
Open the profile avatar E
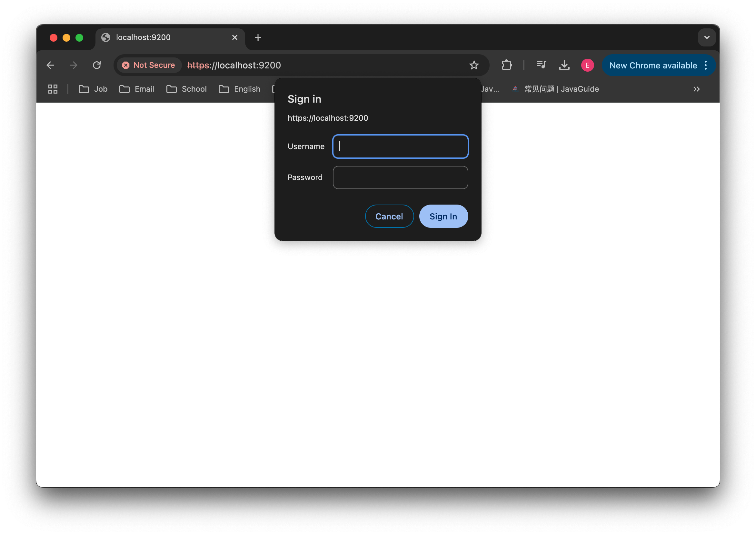[x=587, y=65]
